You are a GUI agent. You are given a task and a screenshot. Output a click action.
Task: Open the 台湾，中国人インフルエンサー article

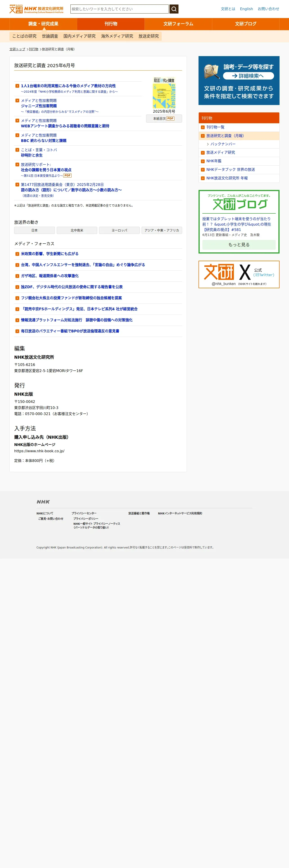tap(83, 265)
